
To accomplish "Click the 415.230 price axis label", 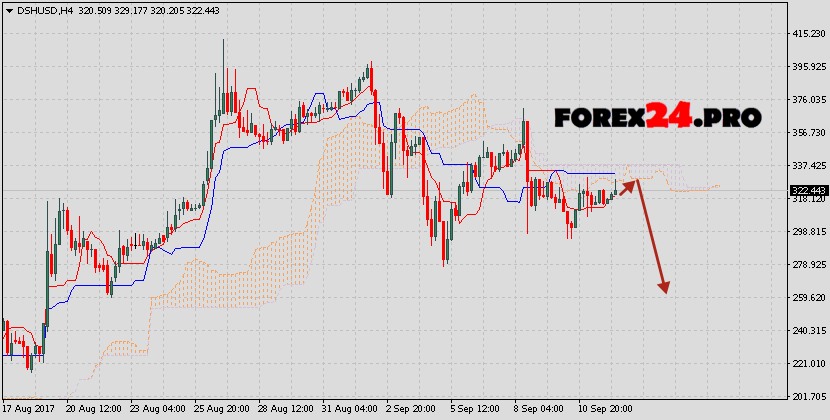I will tap(807, 34).
